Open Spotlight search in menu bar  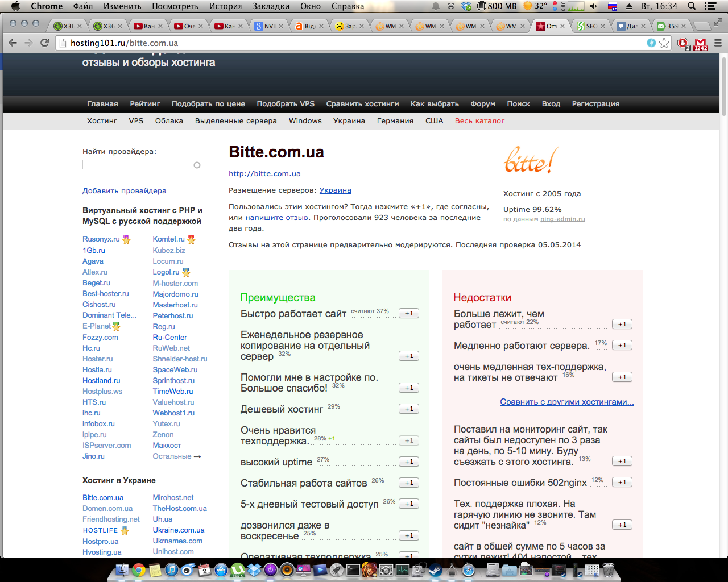692,6
